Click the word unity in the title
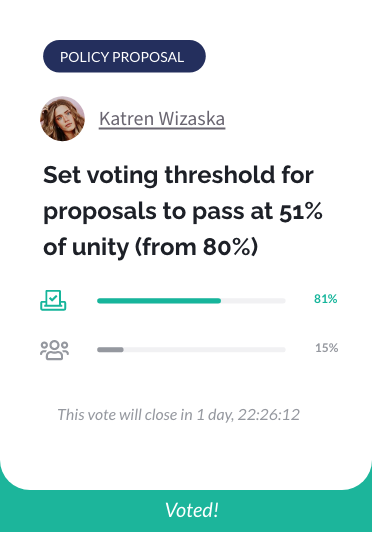This screenshot has height=534, width=372. tap(100, 248)
